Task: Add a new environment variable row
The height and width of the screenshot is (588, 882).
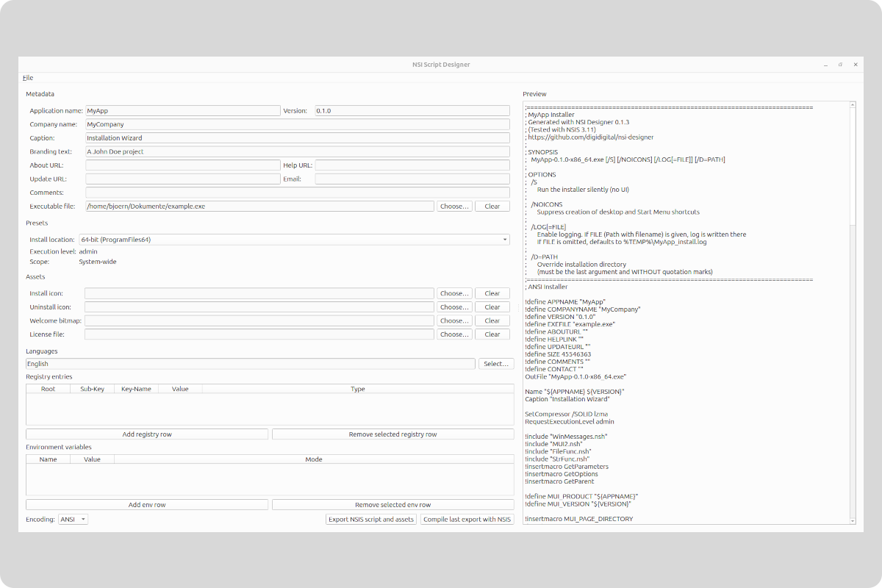Action: tap(147, 504)
